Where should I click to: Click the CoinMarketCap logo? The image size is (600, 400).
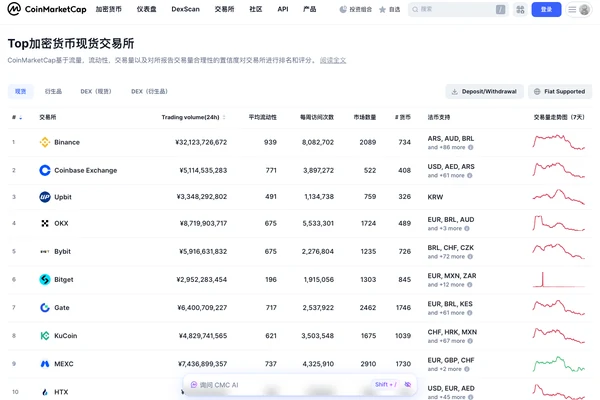click(47, 9)
